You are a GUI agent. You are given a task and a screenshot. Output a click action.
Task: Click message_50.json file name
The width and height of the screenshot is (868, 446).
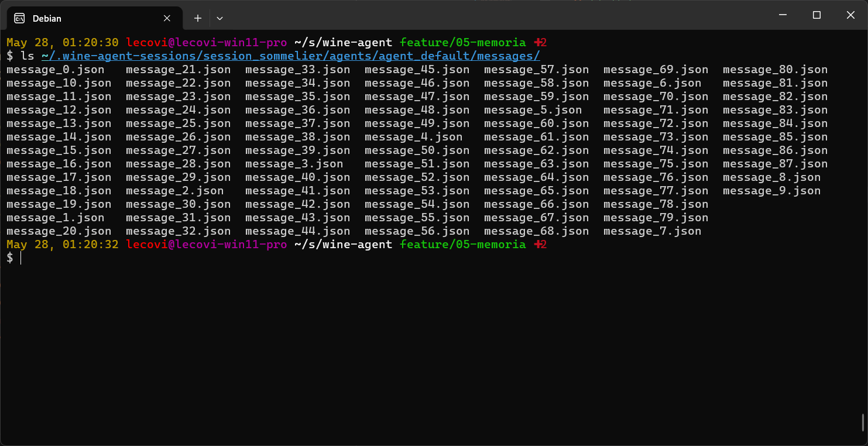[x=417, y=150]
